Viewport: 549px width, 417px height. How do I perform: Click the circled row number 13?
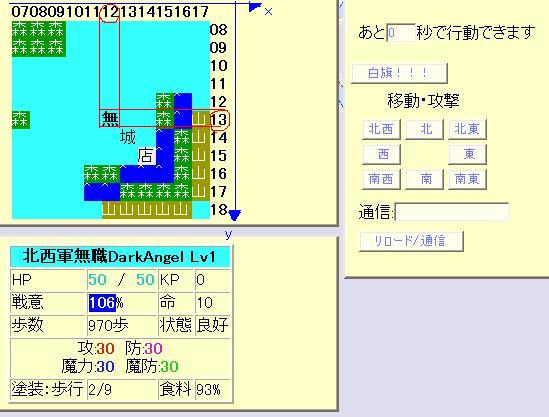[x=219, y=119]
